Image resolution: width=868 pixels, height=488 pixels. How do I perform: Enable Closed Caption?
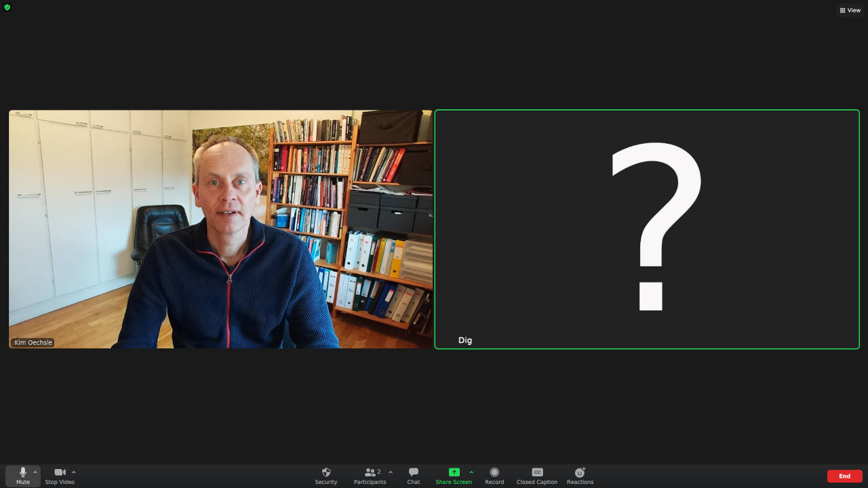click(536, 475)
